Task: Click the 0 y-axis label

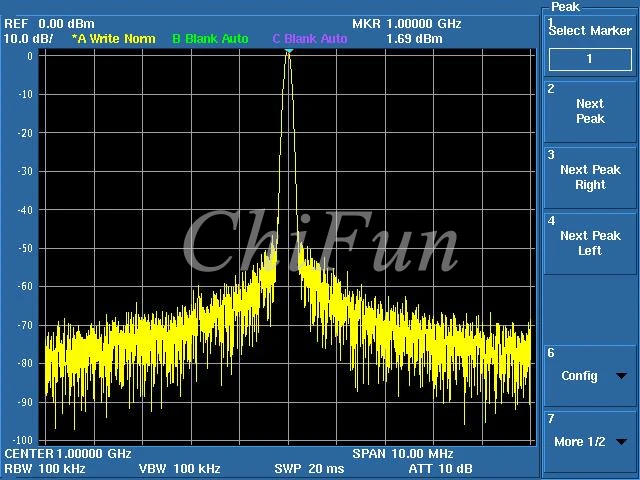Action: (30, 56)
